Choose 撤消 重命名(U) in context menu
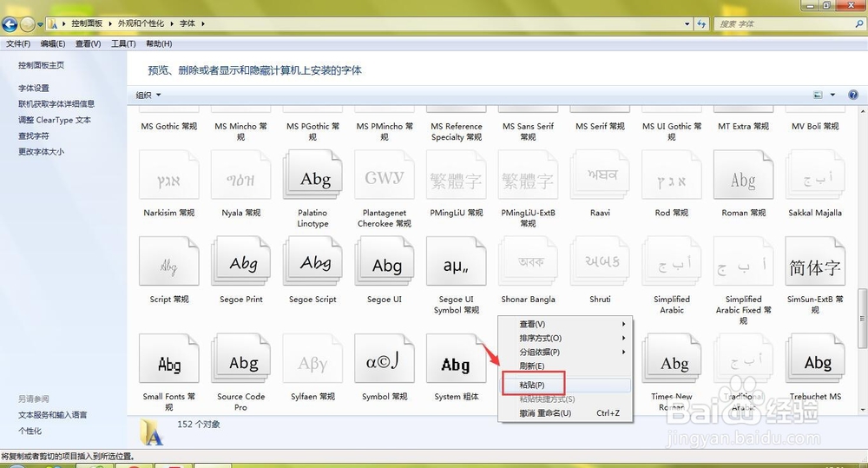This screenshot has height=468, width=868. 565,413
